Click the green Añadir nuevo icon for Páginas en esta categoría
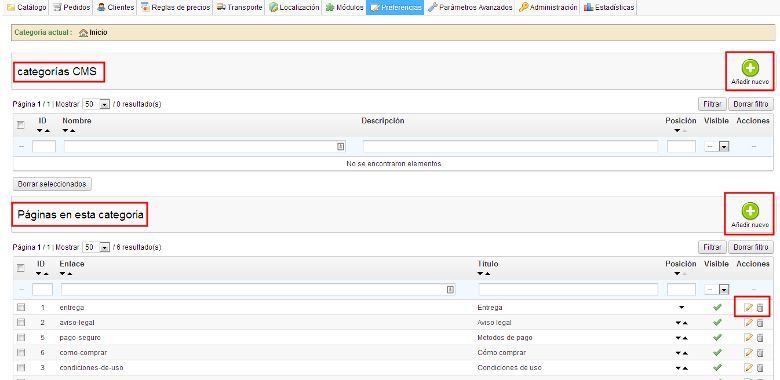This screenshot has width=780, height=380. point(750,211)
